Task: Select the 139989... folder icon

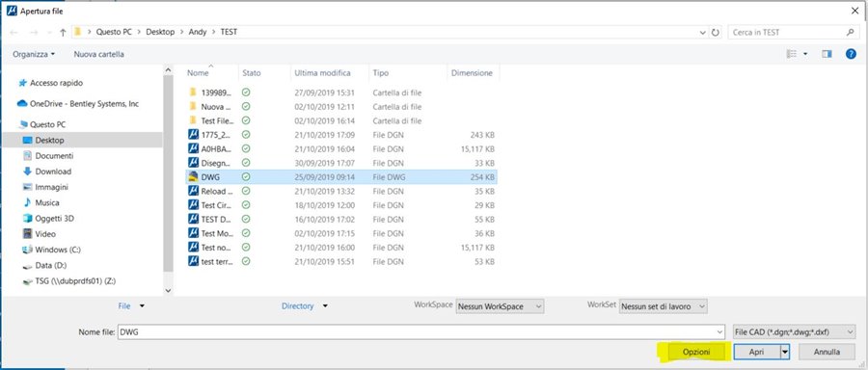Action: (x=193, y=92)
